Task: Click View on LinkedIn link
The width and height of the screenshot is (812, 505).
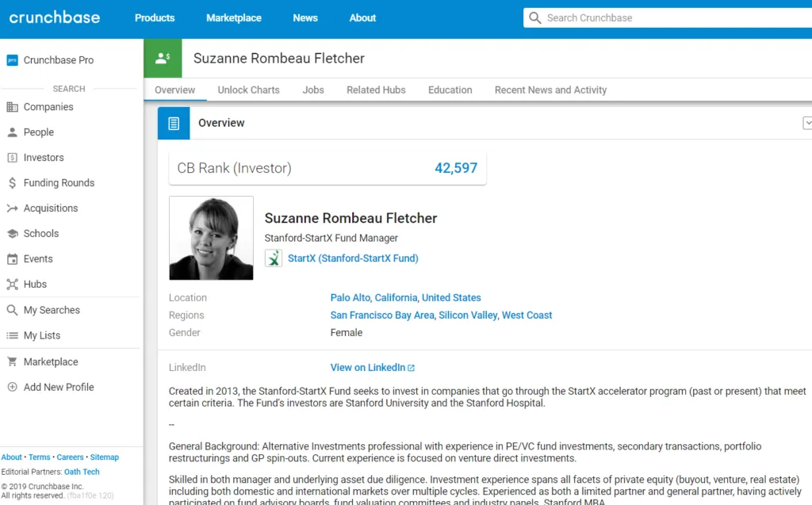Action: pos(368,368)
